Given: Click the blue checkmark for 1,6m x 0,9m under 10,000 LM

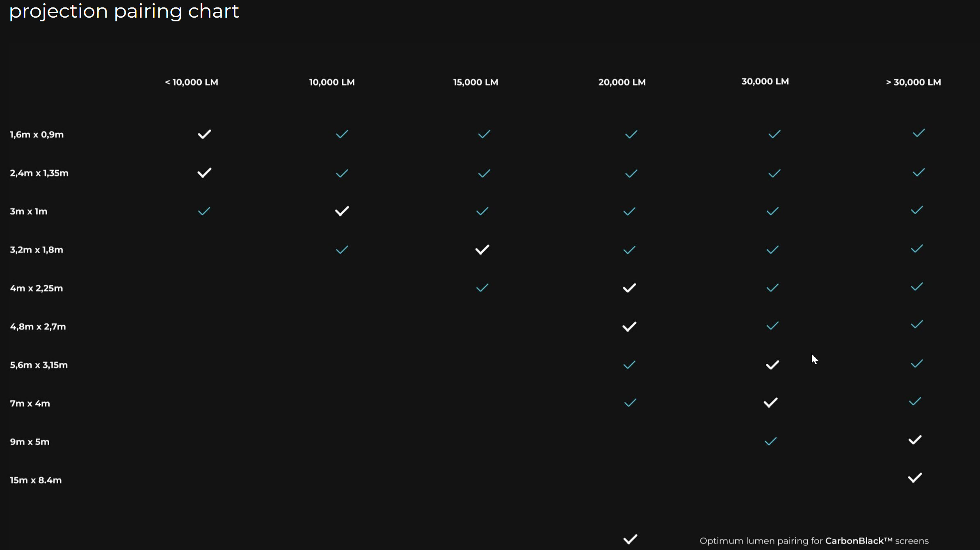Looking at the screenshot, I should tap(342, 134).
